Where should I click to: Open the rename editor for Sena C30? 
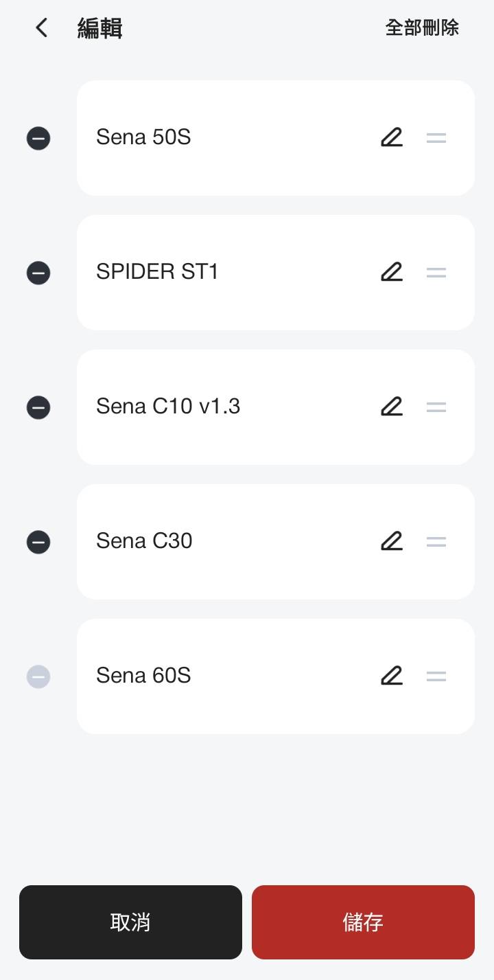pyautogui.click(x=392, y=542)
